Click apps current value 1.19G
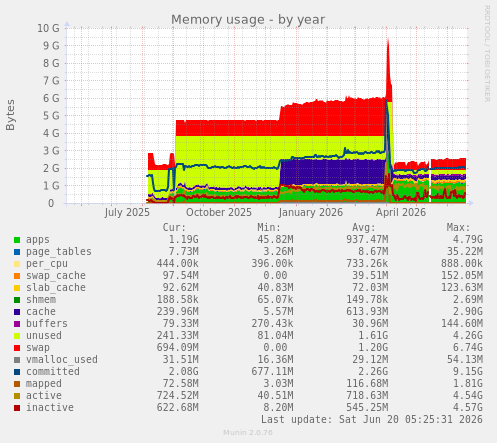This screenshot has width=497, height=443. coord(183,240)
